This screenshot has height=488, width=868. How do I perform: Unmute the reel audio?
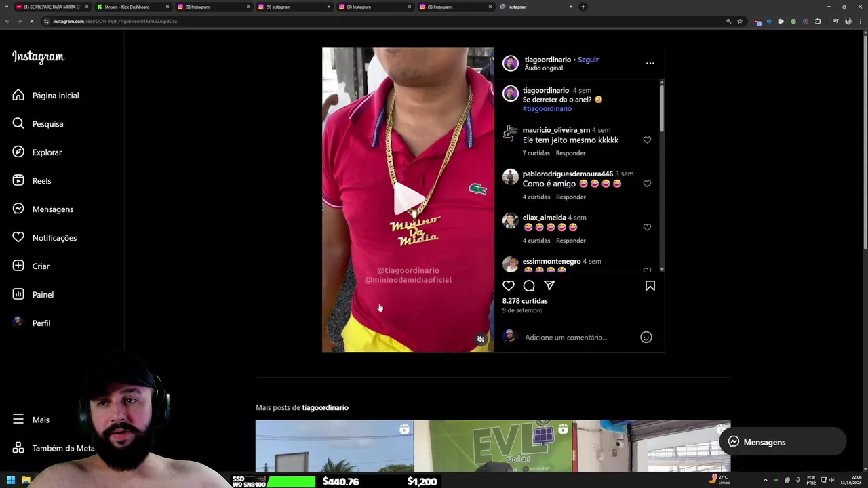tap(481, 340)
